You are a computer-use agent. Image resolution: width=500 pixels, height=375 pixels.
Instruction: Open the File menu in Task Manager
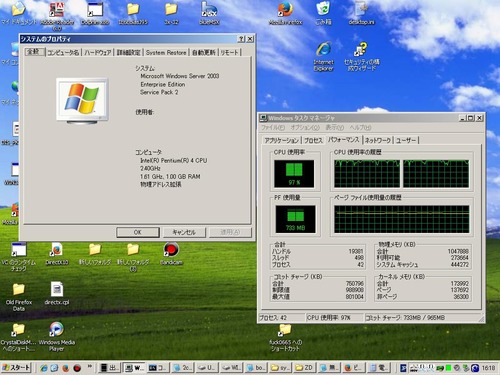pos(273,128)
